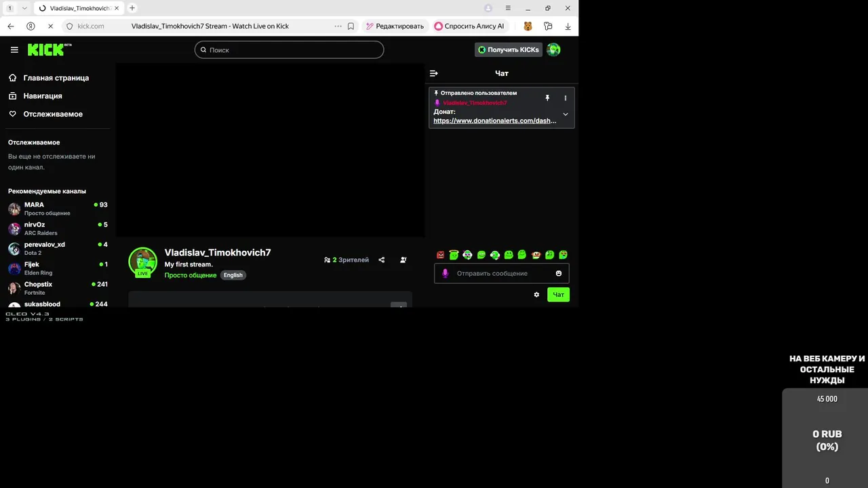Open three-dot options on pinned message
Screen dimensions: 868x488
point(566,98)
